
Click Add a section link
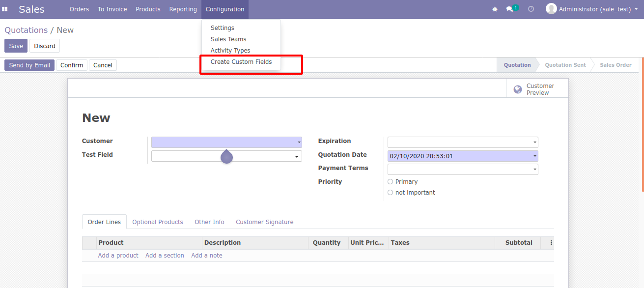click(165, 256)
